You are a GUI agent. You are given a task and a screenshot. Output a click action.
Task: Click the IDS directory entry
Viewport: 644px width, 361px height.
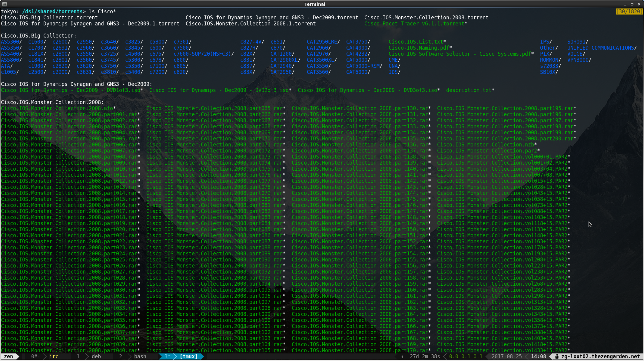[x=393, y=72]
